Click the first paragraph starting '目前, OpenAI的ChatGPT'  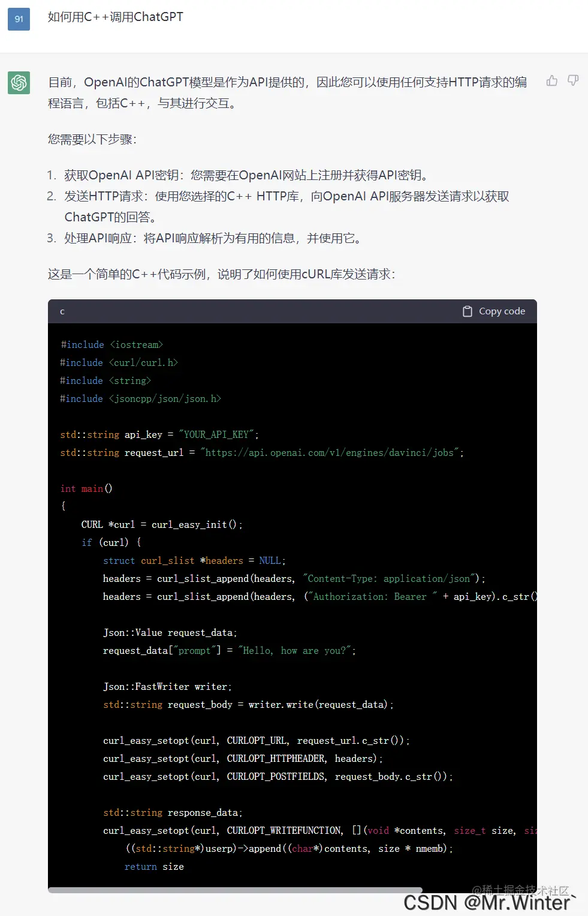pyautogui.click(x=288, y=92)
